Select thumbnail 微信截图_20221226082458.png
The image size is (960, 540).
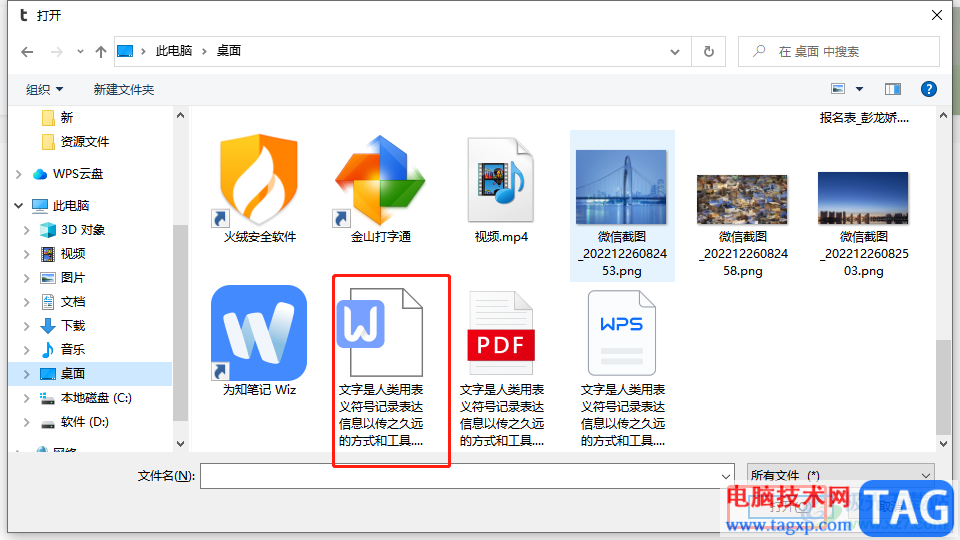[x=742, y=199]
